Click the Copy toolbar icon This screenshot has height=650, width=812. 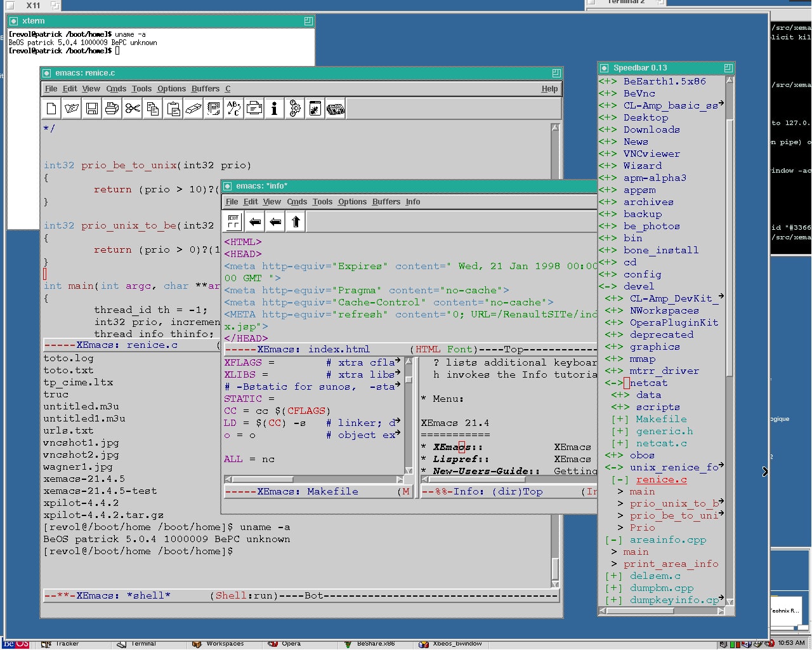point(153,109)
